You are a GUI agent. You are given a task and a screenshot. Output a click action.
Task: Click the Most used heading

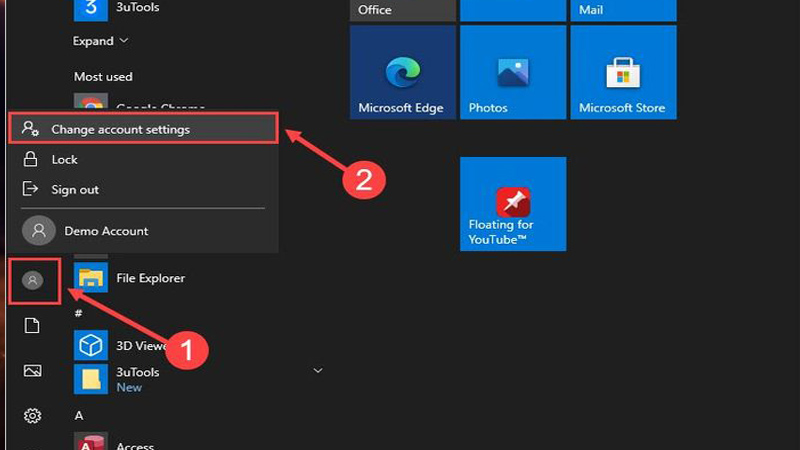click(x=103, y=77)
